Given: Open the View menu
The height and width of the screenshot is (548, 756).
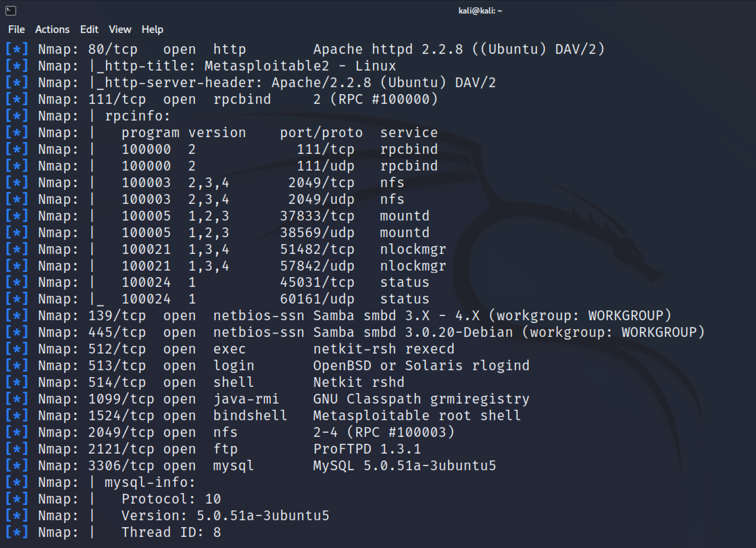Looking at the screenshot, I should click(x=120, y=30).
